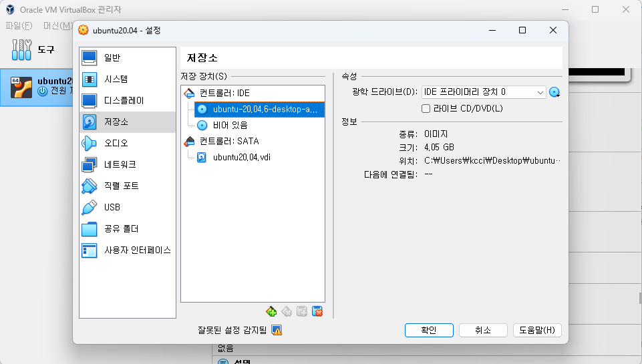Click the choose optical disk file icon
The height and width of the screenshot is (364, 642).
pos(554,93)
